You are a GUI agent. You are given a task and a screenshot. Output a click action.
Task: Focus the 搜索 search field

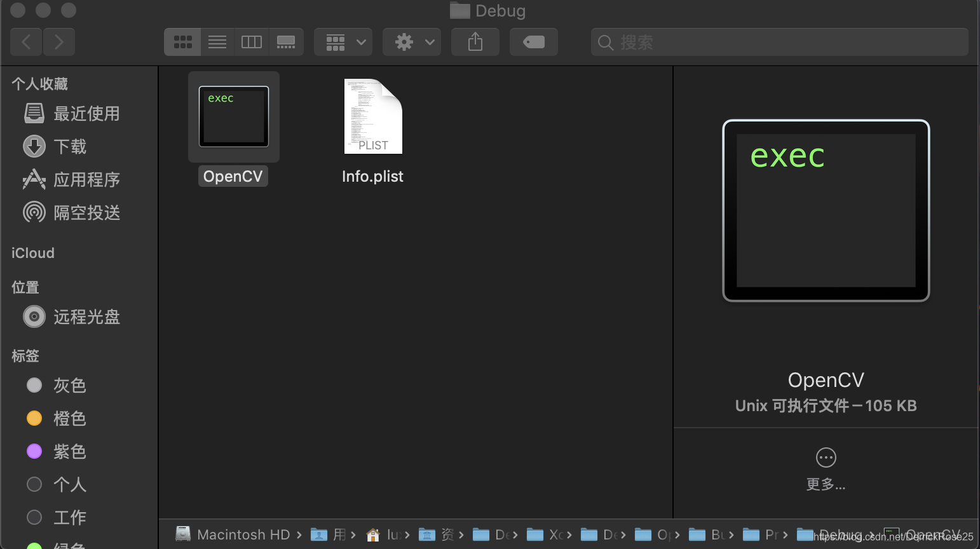(x=780, y=42)
